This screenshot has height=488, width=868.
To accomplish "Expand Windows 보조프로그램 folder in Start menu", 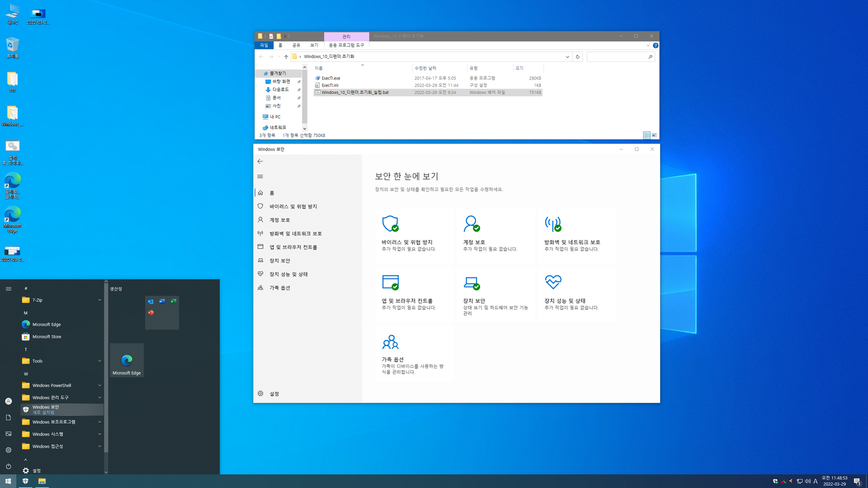I will (62, 422).
